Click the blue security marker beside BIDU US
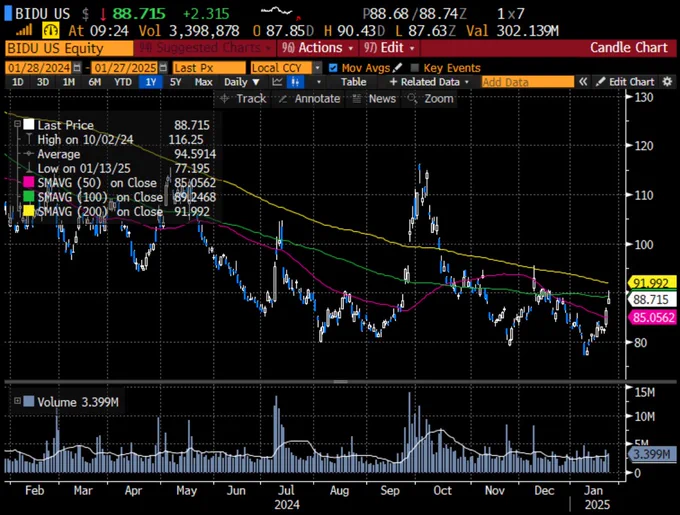Screen dimensions: 680x515 pos(8,13)
